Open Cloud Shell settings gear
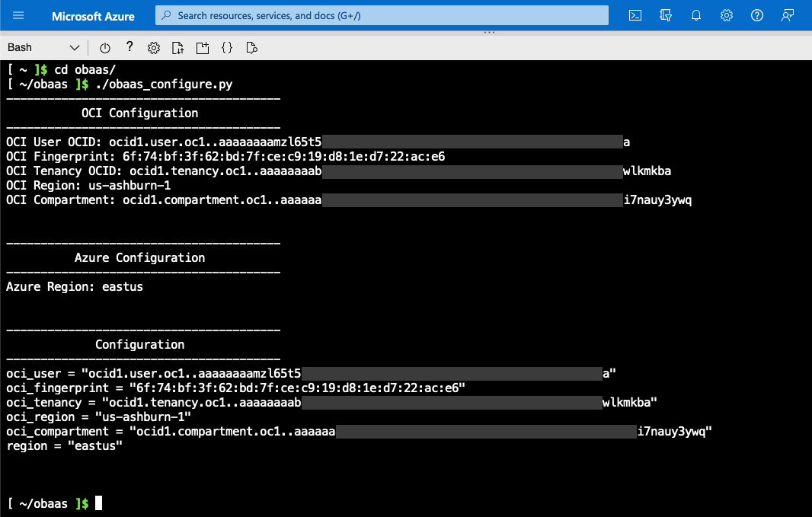Viewport: 812px width, 517px height. pyautogui.click(x=153, y=47)
